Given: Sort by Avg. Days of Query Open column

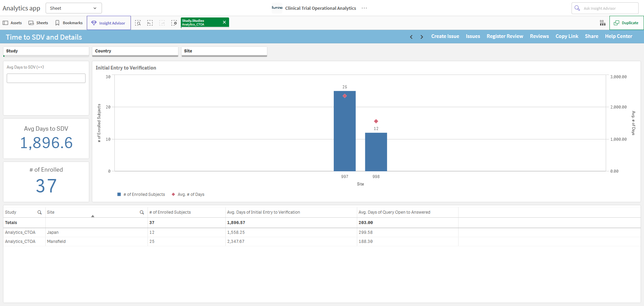Looking at the screenshot, I should (394, 212).
